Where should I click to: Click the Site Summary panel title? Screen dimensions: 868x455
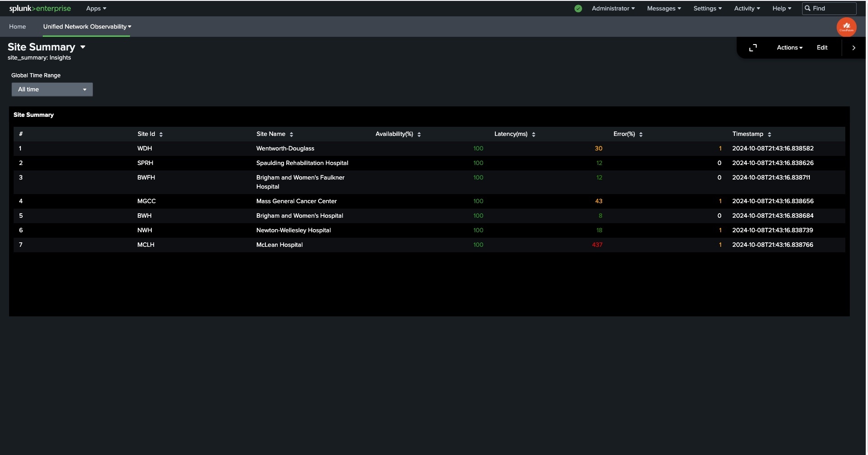point(34,115)
